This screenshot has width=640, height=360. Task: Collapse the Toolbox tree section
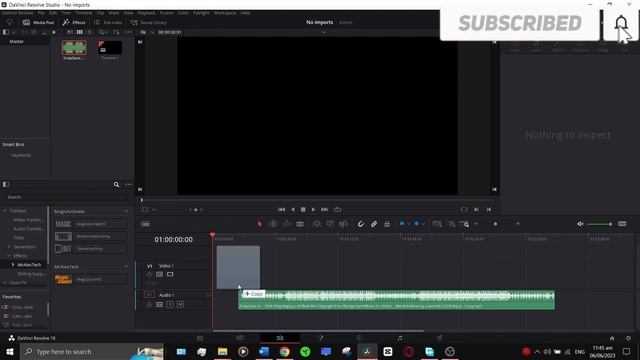[x=5, y=211]
